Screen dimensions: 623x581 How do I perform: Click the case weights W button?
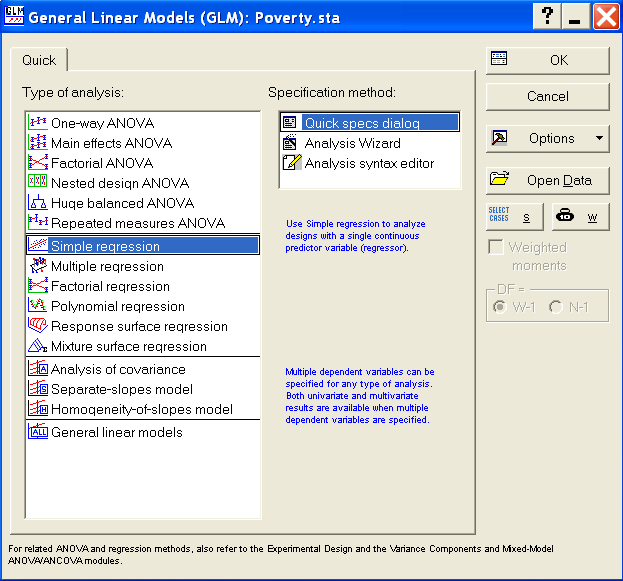click(x=580, y=217)
